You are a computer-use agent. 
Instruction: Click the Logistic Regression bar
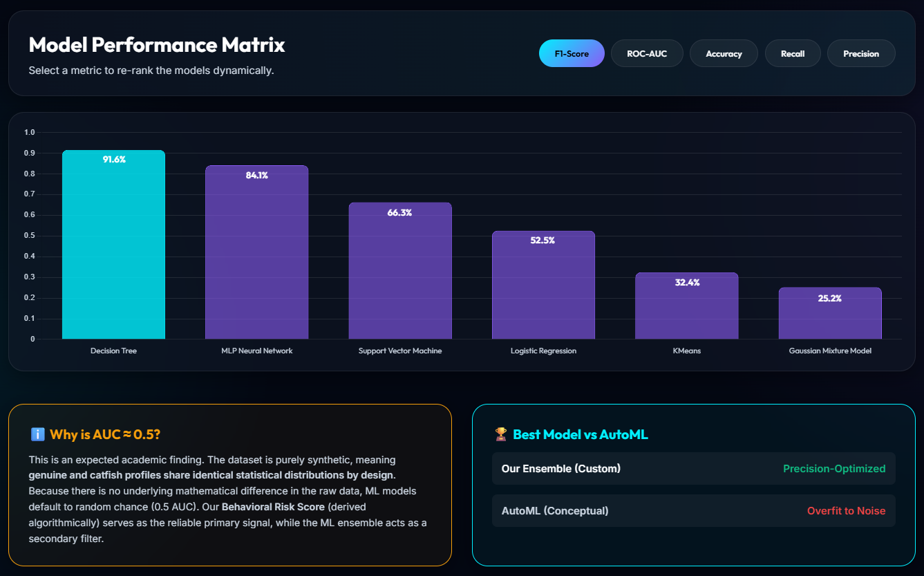pyautogui.click(x=543, y=285)
